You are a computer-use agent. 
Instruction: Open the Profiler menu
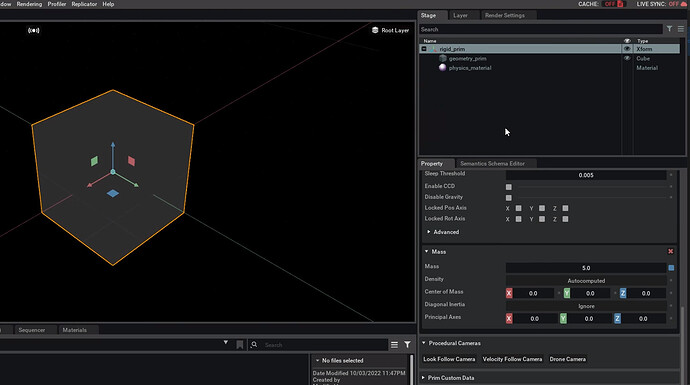click(x=57, y=4)
